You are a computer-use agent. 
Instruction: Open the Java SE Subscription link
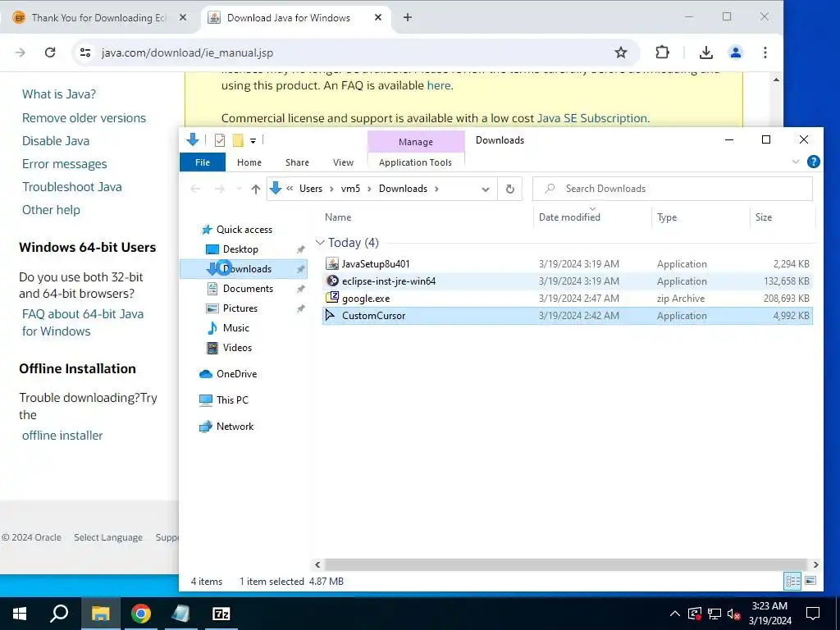click(x=592, y=118)
